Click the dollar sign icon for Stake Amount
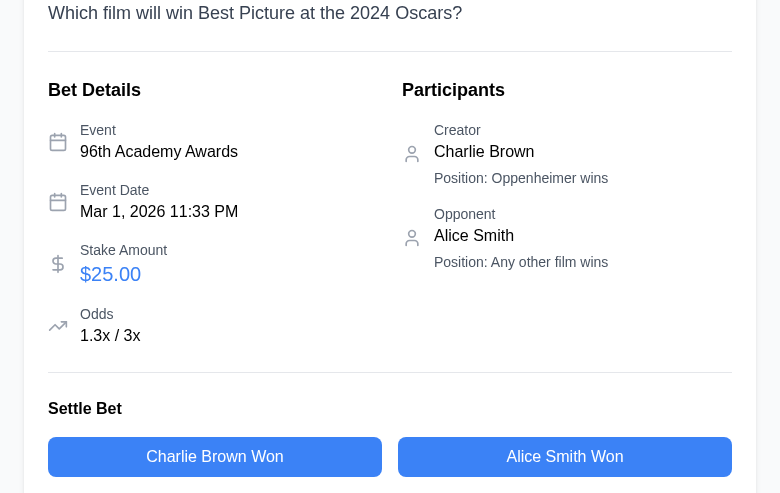Viewport: 780px width, 493px height. (x=58, y=264)
